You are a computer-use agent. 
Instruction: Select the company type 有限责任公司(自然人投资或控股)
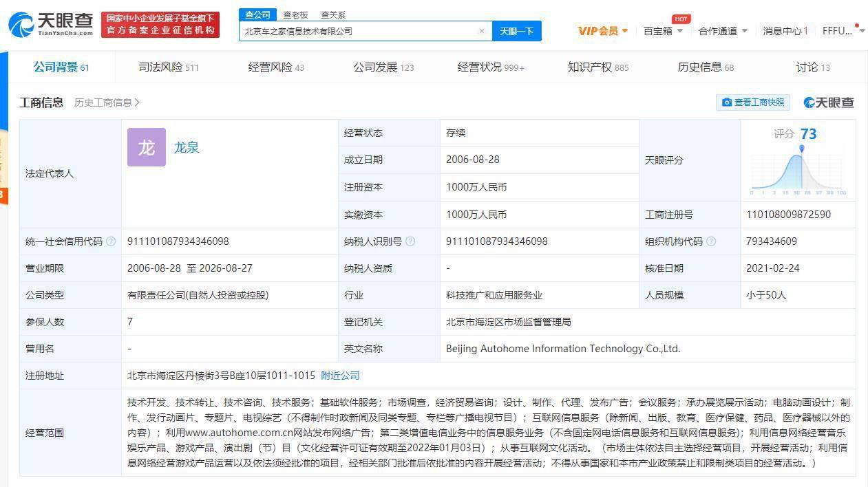pos(198,295)
